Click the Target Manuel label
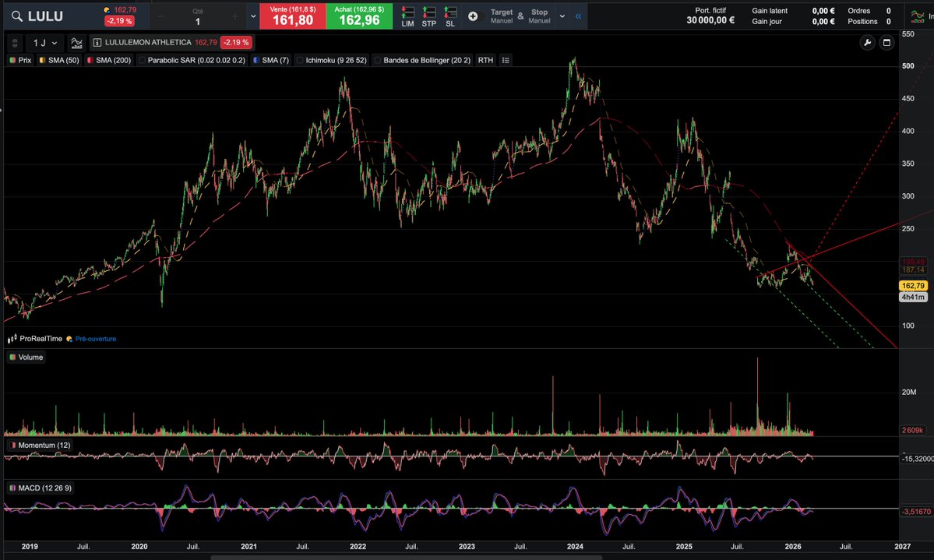The image size is (934, 560). 502,16
